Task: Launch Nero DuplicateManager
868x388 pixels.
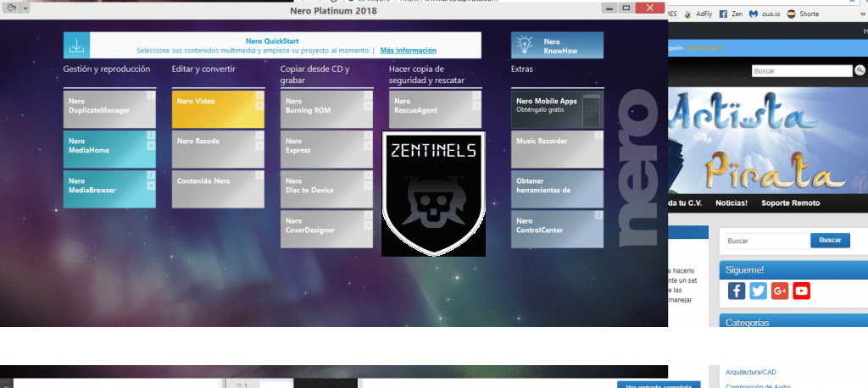Action: click(x=109, y=109)
